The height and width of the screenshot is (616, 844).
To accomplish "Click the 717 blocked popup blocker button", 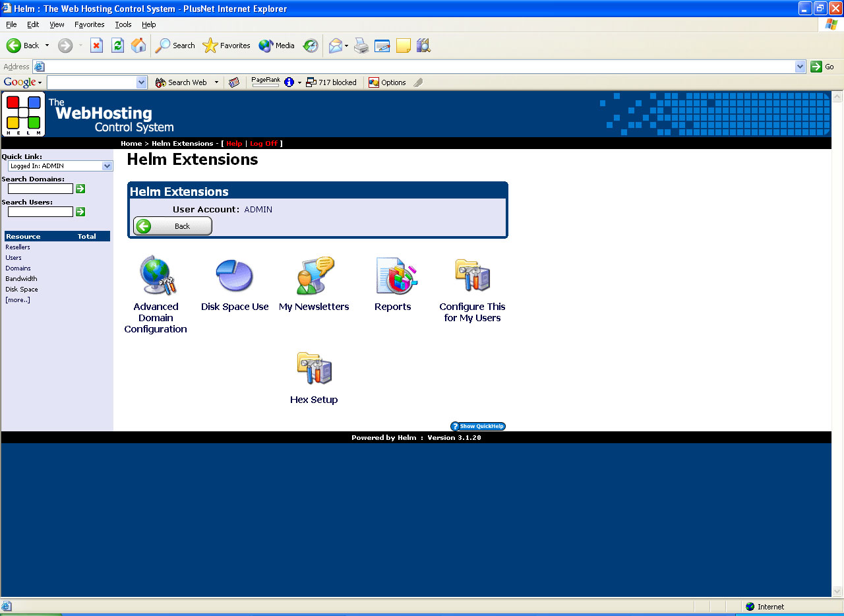I will pyautogui.click(x=331, y=82).
